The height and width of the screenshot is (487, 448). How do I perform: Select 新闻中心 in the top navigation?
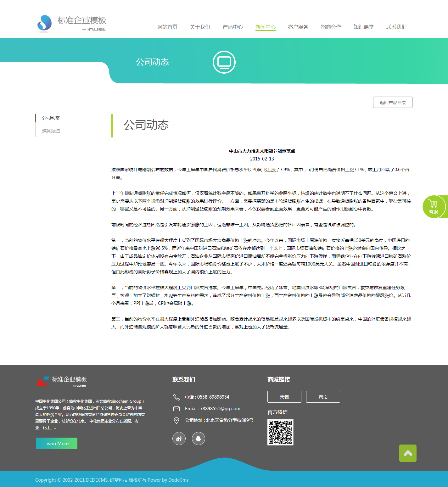click(266, 27)
